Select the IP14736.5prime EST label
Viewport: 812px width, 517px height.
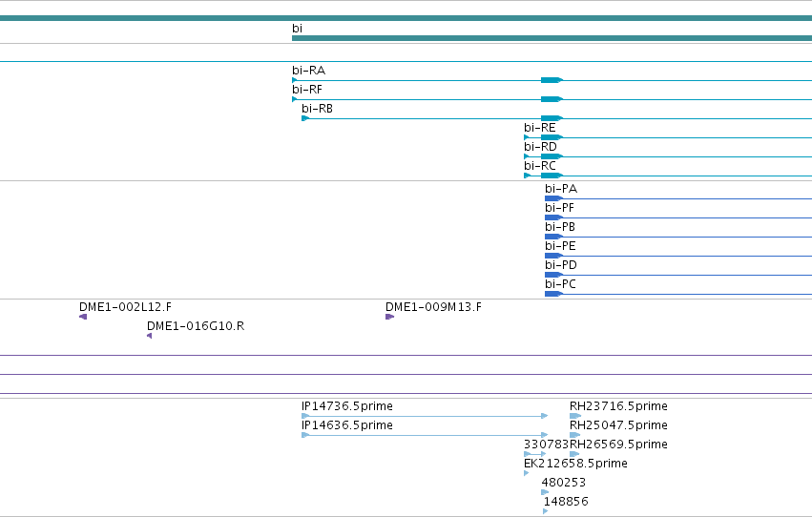(347, 406)
